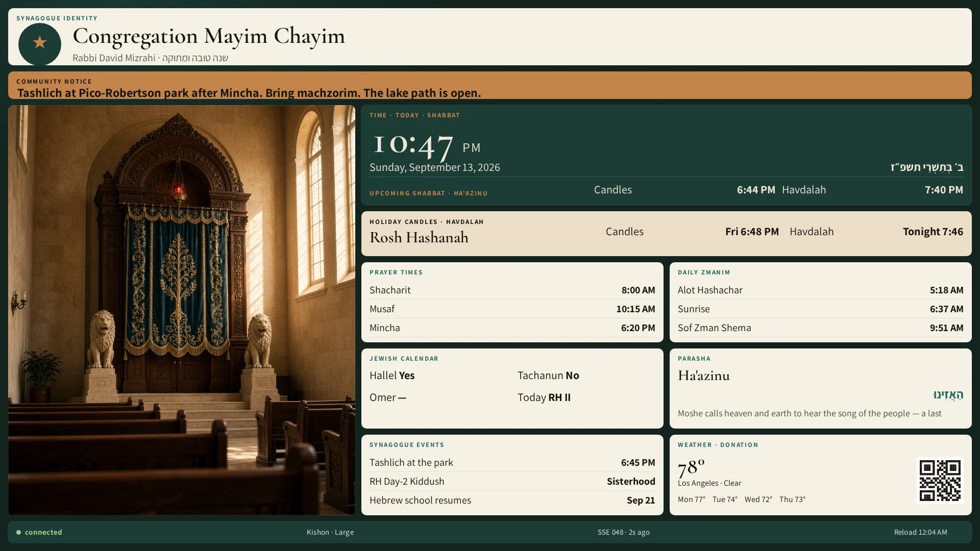Click the SSE 048 · 2s ago status
Image resolution: width=980 pixels, height=551 pixels.
[624, 532]
